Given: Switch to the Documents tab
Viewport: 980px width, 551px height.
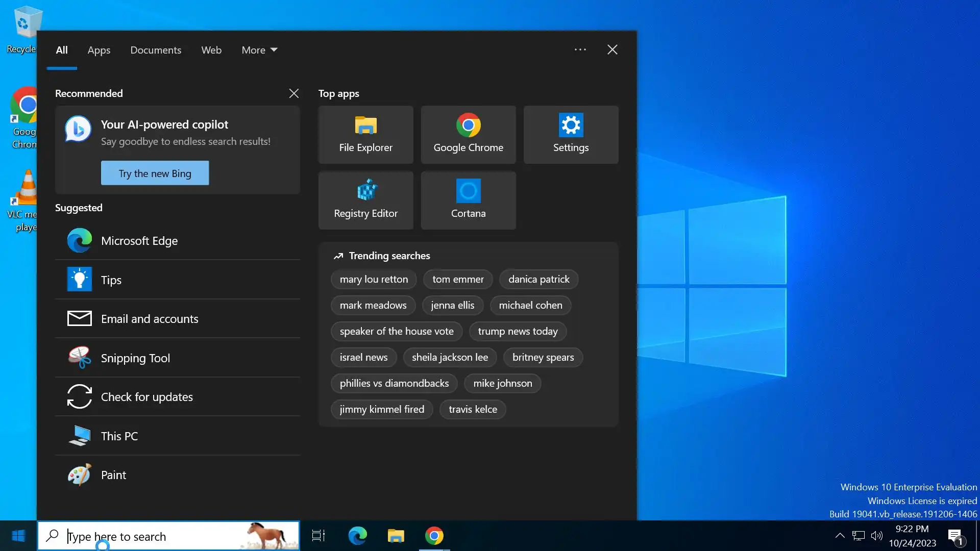Looking at the screenshot, I should [x=156, y=50].
